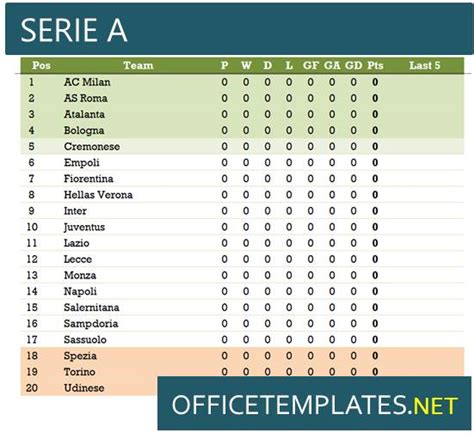Viewport: 474px width, 439px height.
Task: Select the Team column header
Action: (138, 65)
